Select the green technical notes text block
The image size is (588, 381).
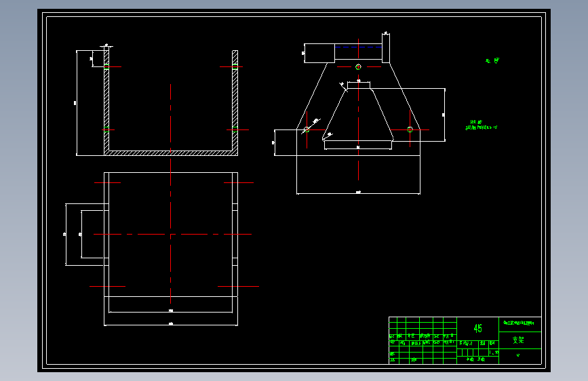(x=481, y=125)
